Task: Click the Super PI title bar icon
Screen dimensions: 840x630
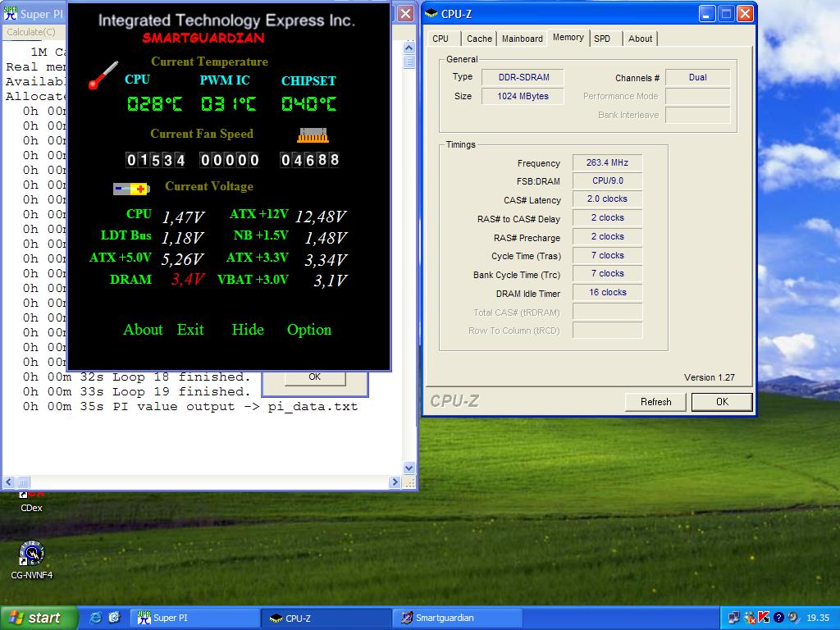Action: [x=10, y=14]
